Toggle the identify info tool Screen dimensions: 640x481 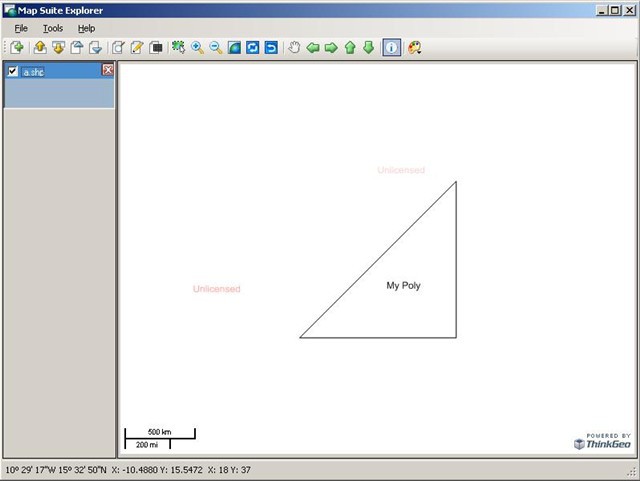point(391,47)
